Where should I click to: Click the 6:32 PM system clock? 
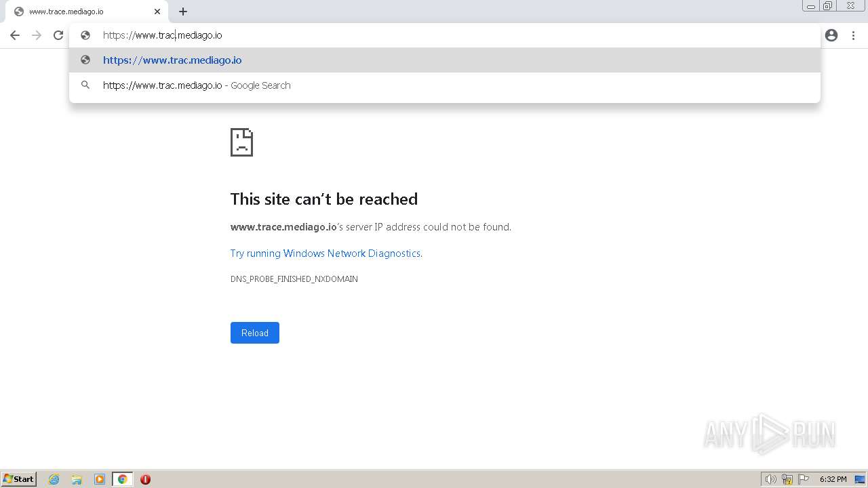point(833,479)
